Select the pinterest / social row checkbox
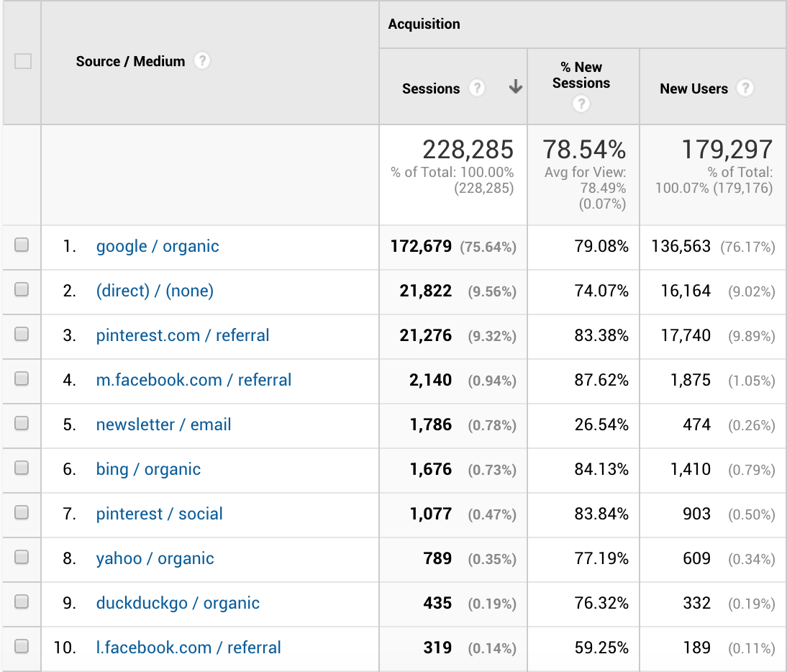The height and width of the screenshot is (672, 787). point(22,513)
